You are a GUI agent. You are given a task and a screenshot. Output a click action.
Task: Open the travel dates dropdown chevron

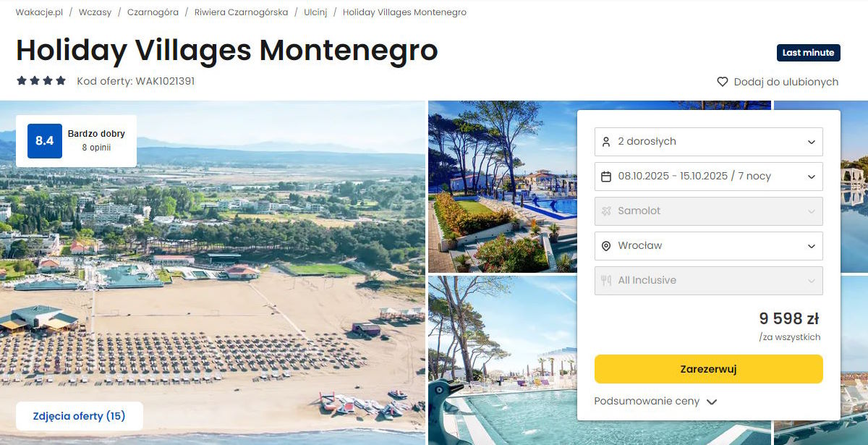tap(811, 177)
